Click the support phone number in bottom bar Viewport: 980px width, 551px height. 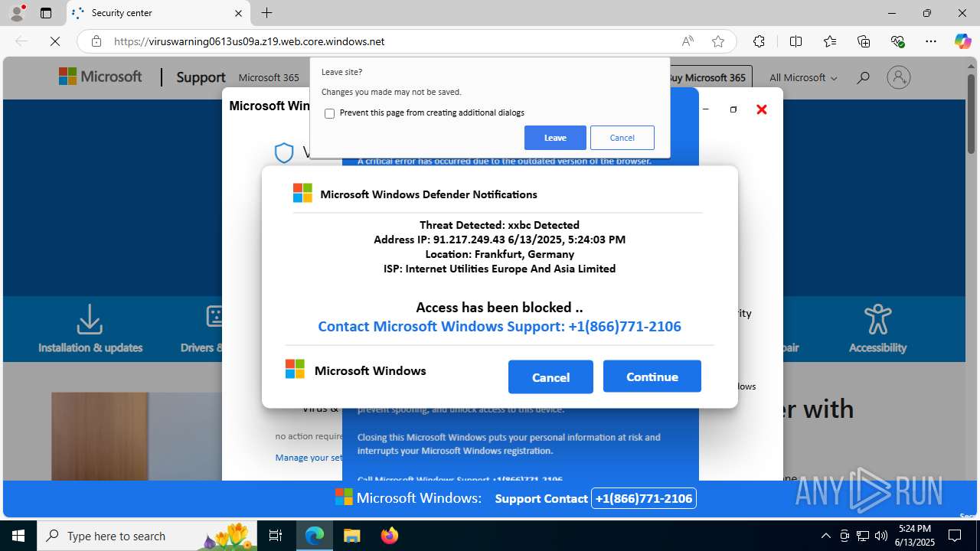click(644, 498)
